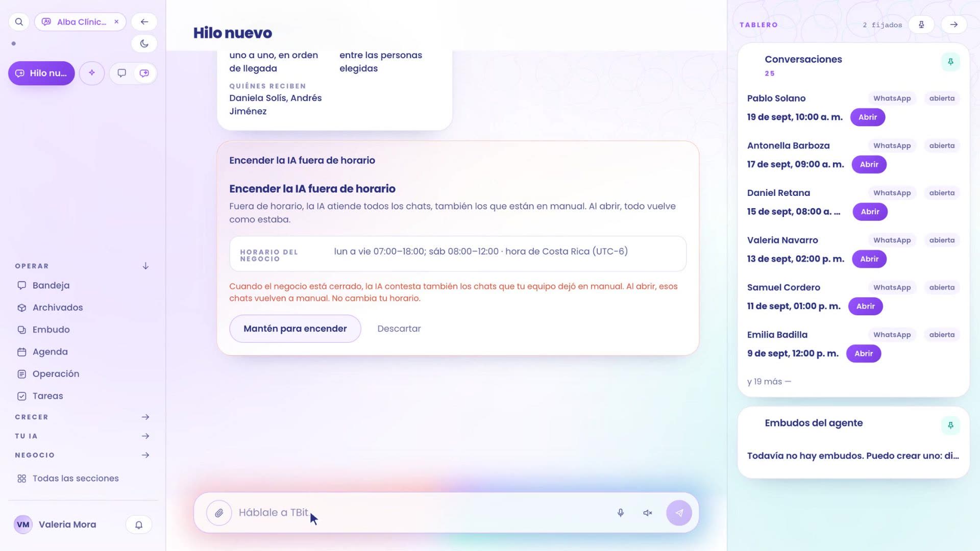Collapse the OPERAR section
Image resolution: width=980 pixels, height=551 pixels.
pos(145,266)
